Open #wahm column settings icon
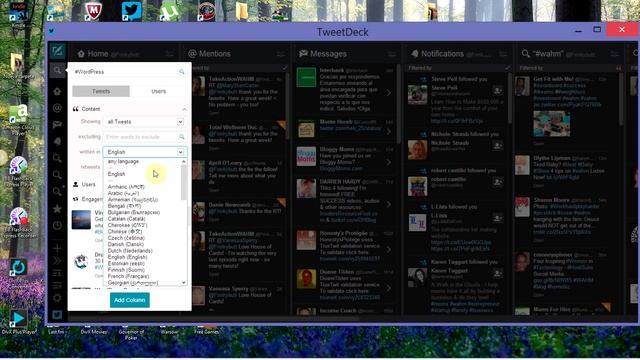Viewport: 640px width, 360px height. (x=614, y=54)
